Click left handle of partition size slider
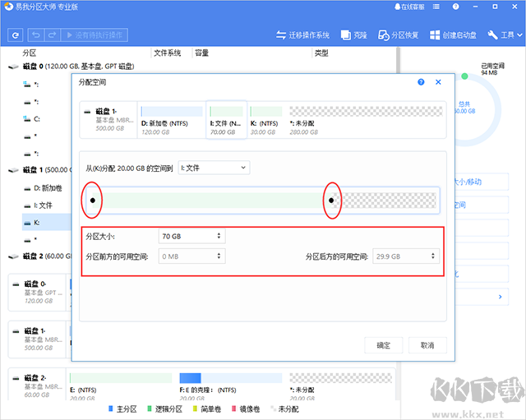 point(93,201)
